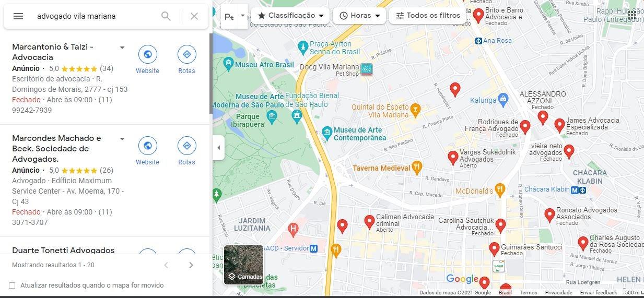The height and width of the screenshot is (298, 644).
Task: Open the hamburger main menu
Action: [x=18, y=16]
